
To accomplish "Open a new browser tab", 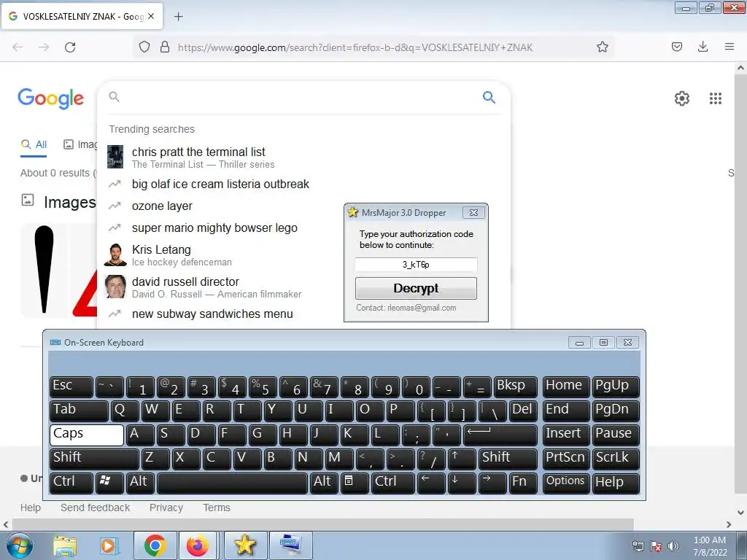I will [178, 17].
